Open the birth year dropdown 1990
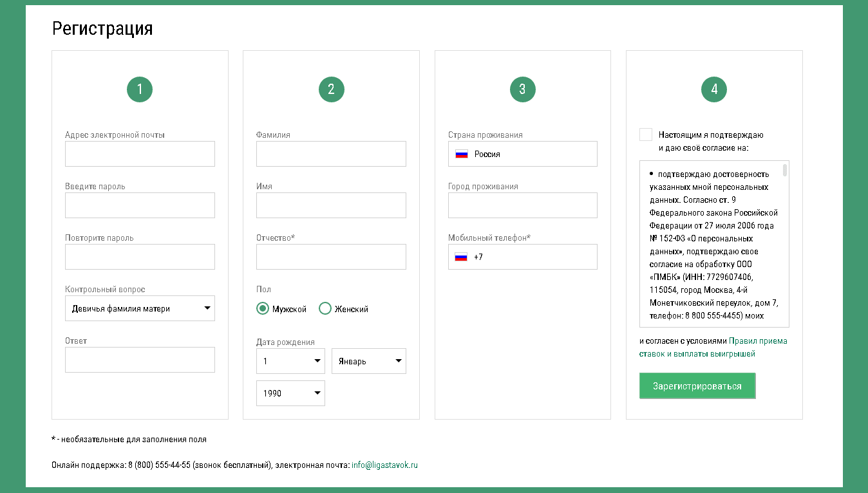 point(290,393)
